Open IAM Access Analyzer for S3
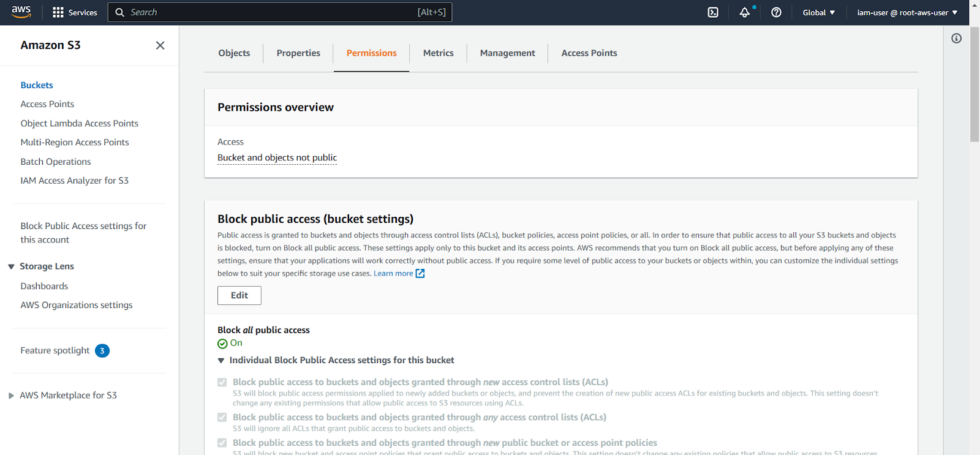 click(75, 181)
